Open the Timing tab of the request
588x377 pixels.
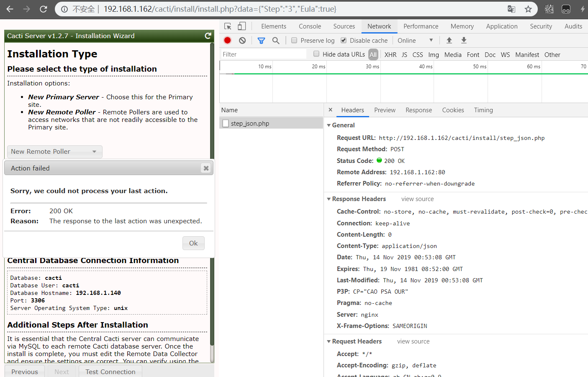[483, 110]
